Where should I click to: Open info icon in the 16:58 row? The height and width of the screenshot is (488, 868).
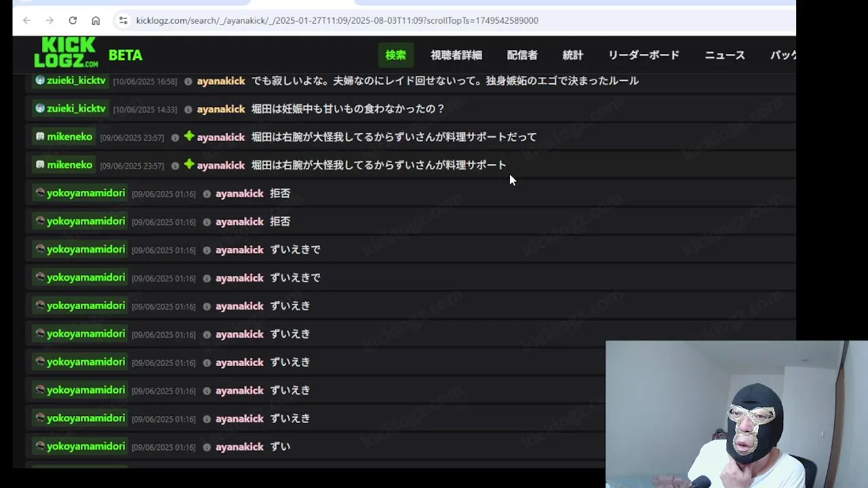[188, 81]
